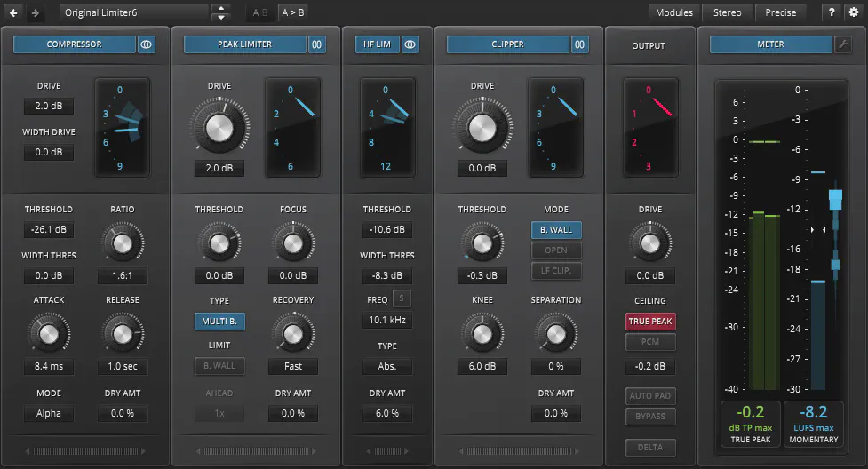
Task: Open the Original Limiter6 preset dropdown
Action: [133, 12]
